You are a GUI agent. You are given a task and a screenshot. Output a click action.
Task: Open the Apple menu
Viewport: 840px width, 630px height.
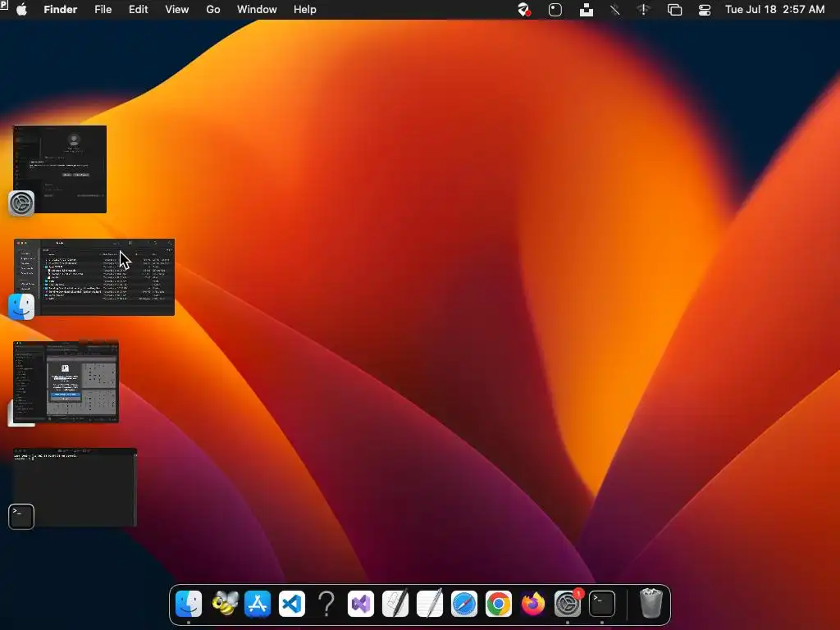pyautogui.click(x=21, y=10)
